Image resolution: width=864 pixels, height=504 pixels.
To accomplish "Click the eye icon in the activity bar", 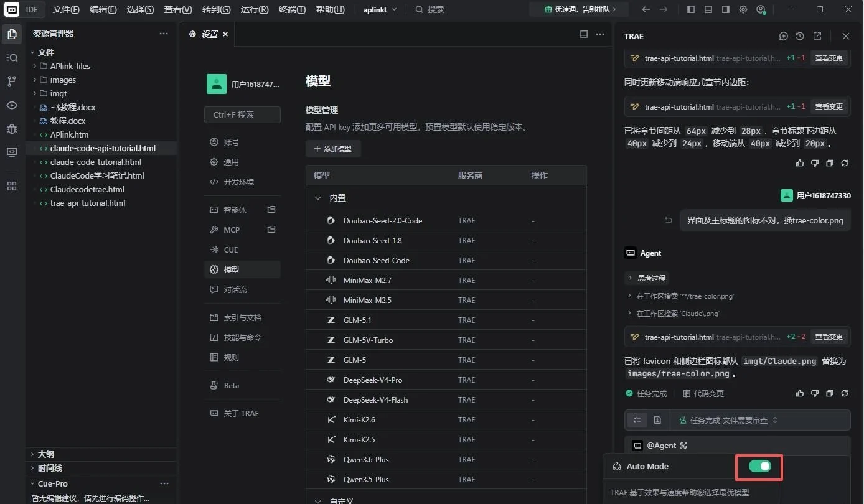I will pos(12,105).
